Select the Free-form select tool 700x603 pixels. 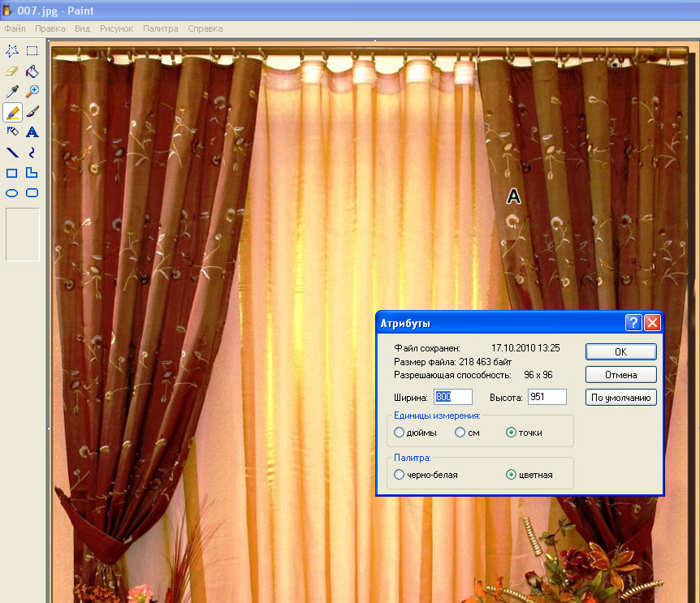12,50
